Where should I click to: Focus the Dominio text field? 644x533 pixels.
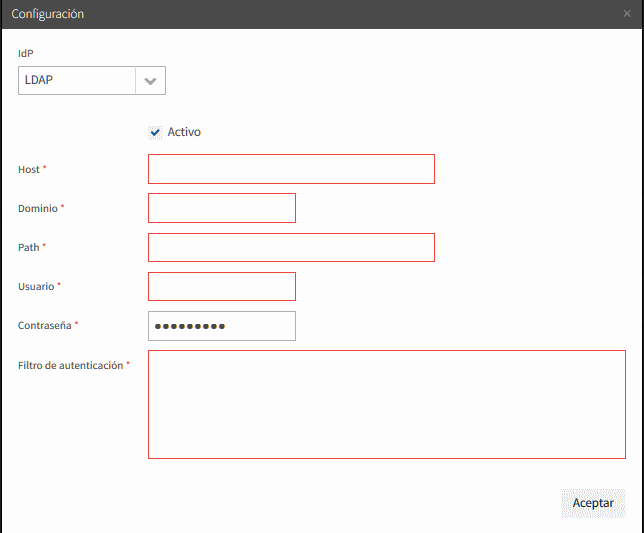tap(222, 208)
